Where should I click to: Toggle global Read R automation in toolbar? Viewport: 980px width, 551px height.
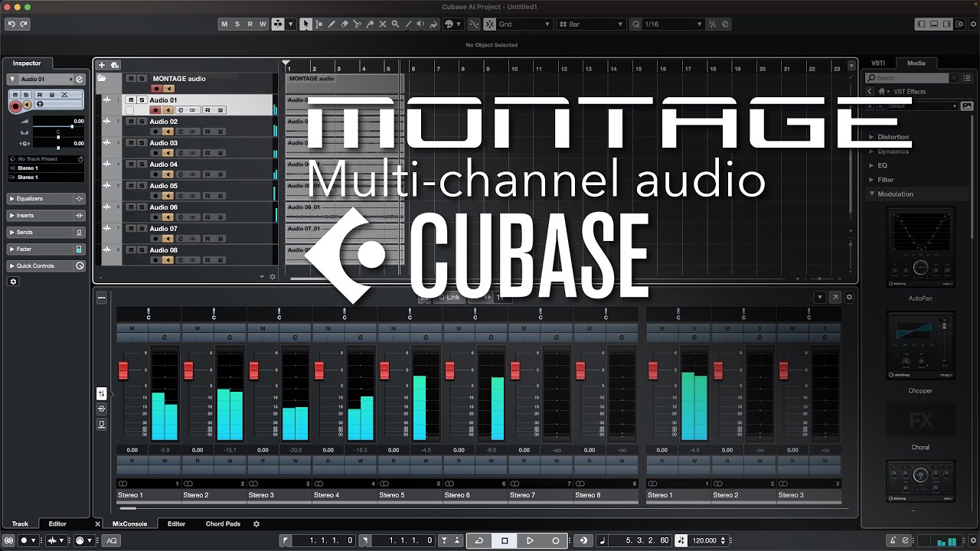[x=250, y=24]
